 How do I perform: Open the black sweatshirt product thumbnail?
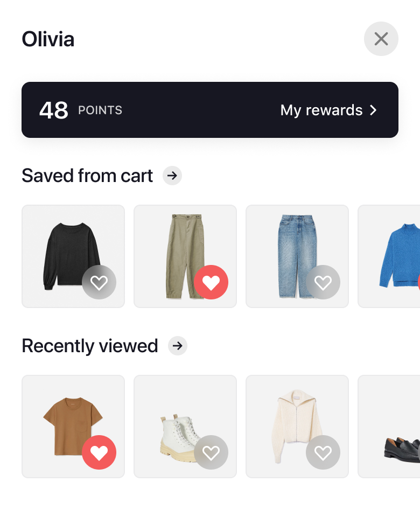coord(73,256)
